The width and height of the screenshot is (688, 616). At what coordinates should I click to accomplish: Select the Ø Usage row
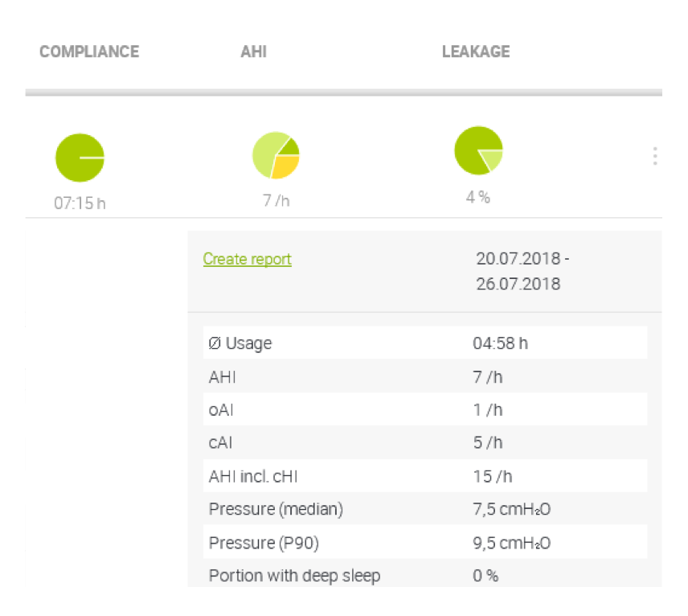click(424, 343)
